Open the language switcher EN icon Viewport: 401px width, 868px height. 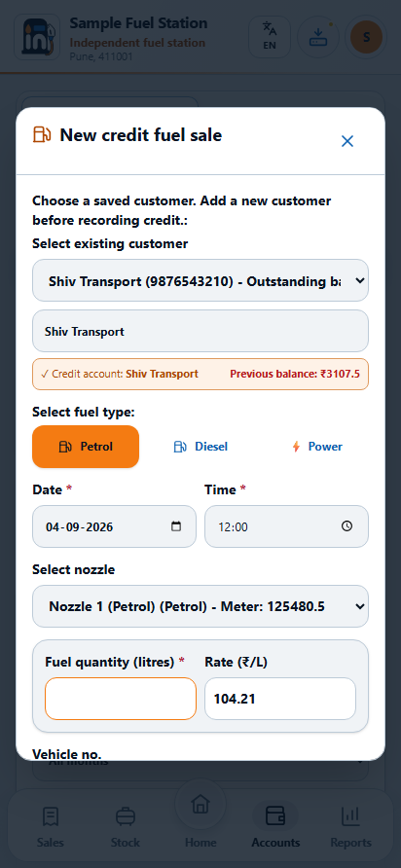pos(270,37)
